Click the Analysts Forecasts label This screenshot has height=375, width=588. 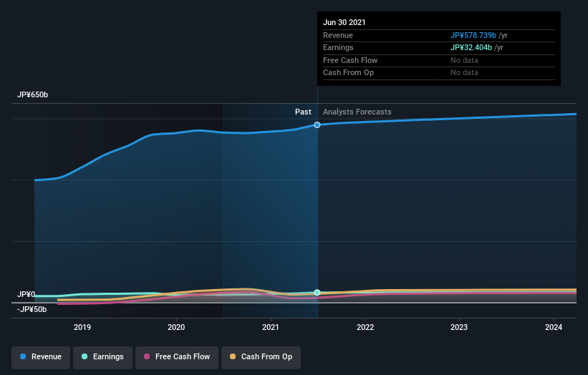357,112
